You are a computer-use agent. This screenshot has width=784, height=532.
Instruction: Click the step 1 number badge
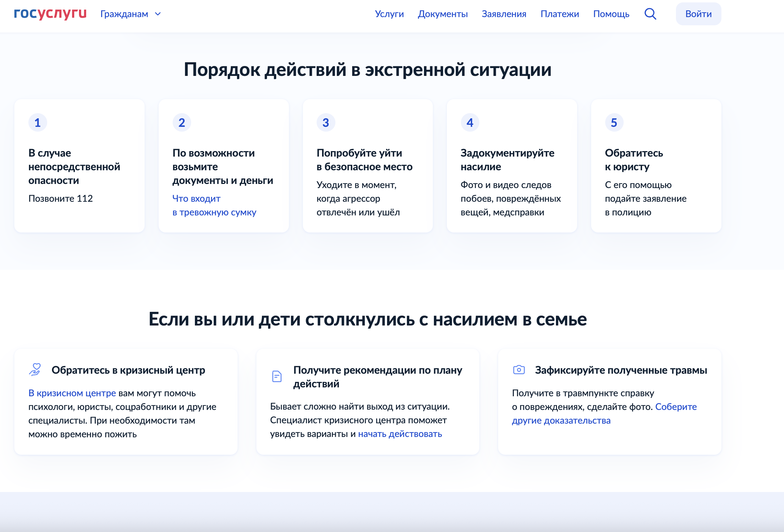point(38,123)
